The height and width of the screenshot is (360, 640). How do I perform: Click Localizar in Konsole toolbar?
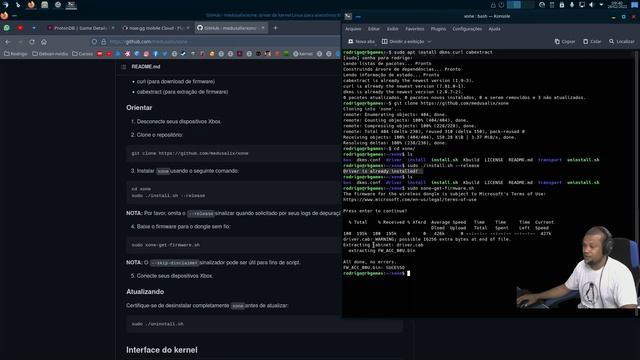click(x=622, y=42)
